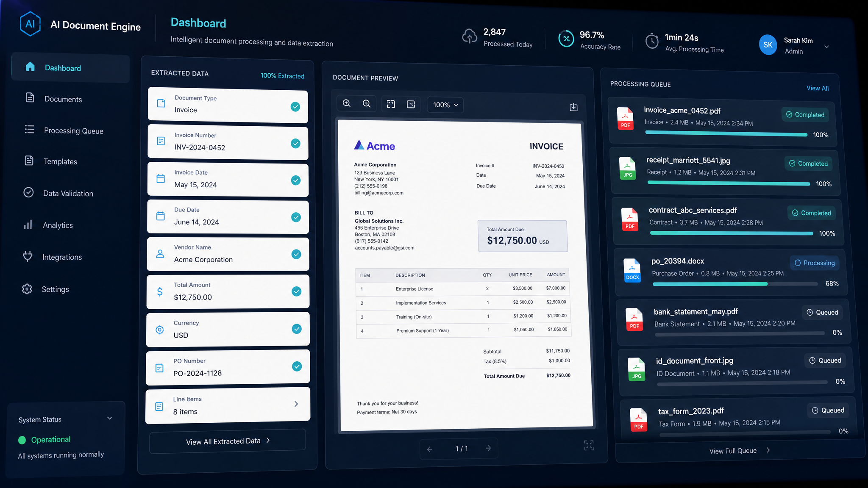Click Completed badge on invoice_acme_0452.pdf
This screenshot has width=868, height=488.
point(805,114)
